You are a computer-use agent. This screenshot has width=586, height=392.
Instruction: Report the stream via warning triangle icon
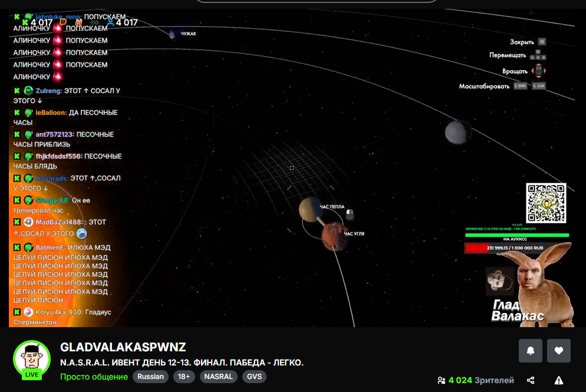tap(559, 380)
